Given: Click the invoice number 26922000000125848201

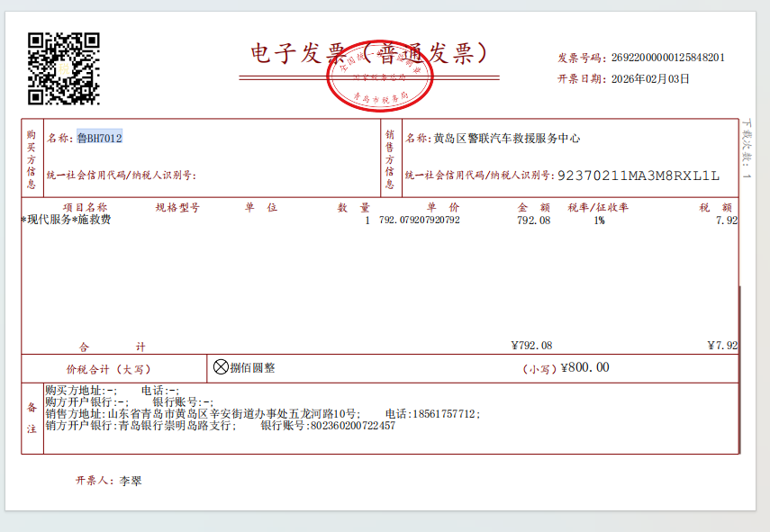Looking at the screenshot, I should pyautogui.click(x=668, y=58).
